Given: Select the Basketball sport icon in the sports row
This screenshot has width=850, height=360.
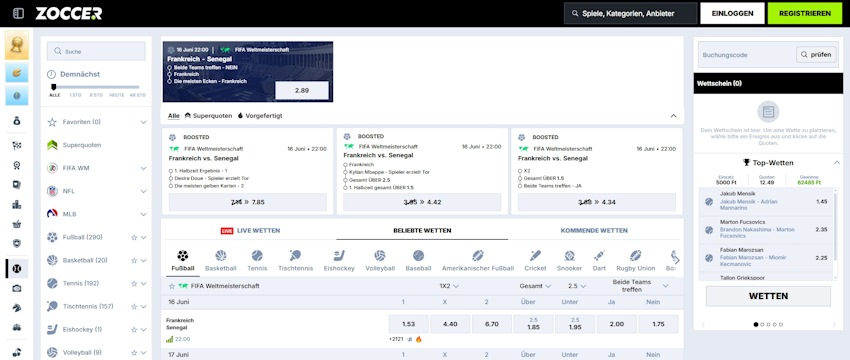Looking at the screenshot, I should (221, 255).
